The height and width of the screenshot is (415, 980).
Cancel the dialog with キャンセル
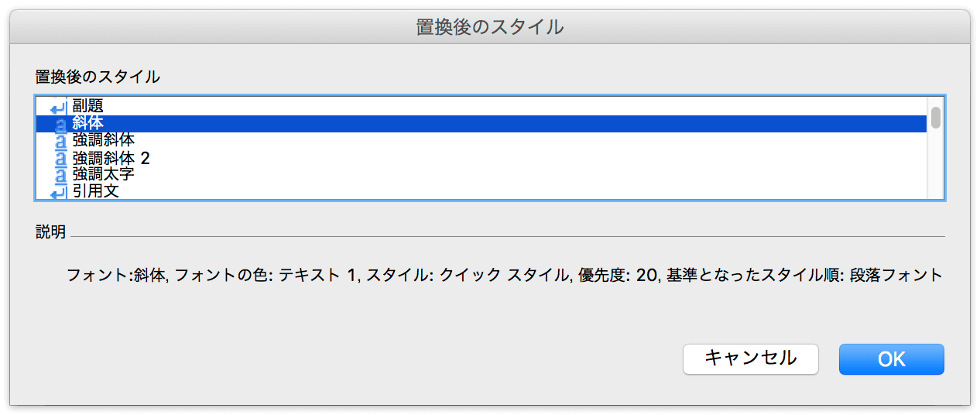751,359
